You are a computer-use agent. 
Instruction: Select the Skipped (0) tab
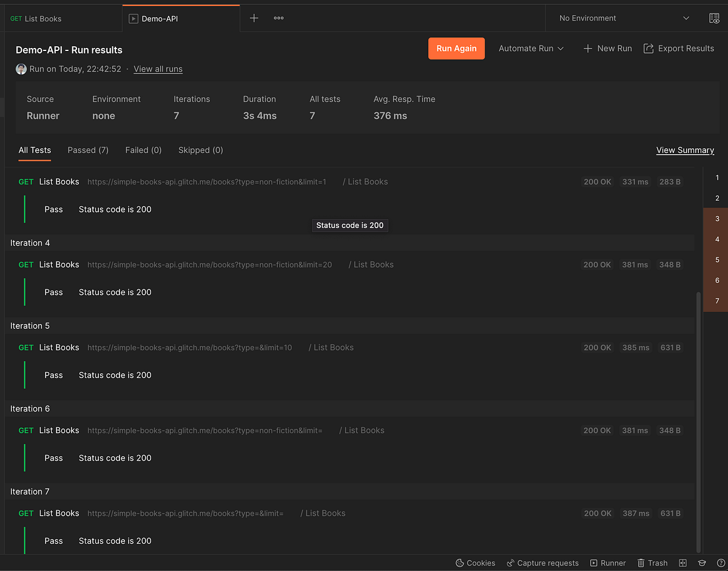pos(200,150)
